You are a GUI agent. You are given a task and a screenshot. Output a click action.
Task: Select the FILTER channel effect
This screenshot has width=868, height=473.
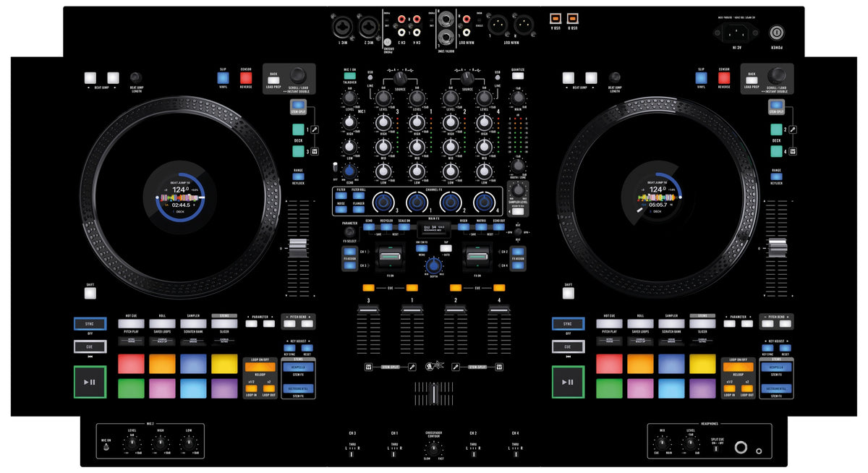340,195
